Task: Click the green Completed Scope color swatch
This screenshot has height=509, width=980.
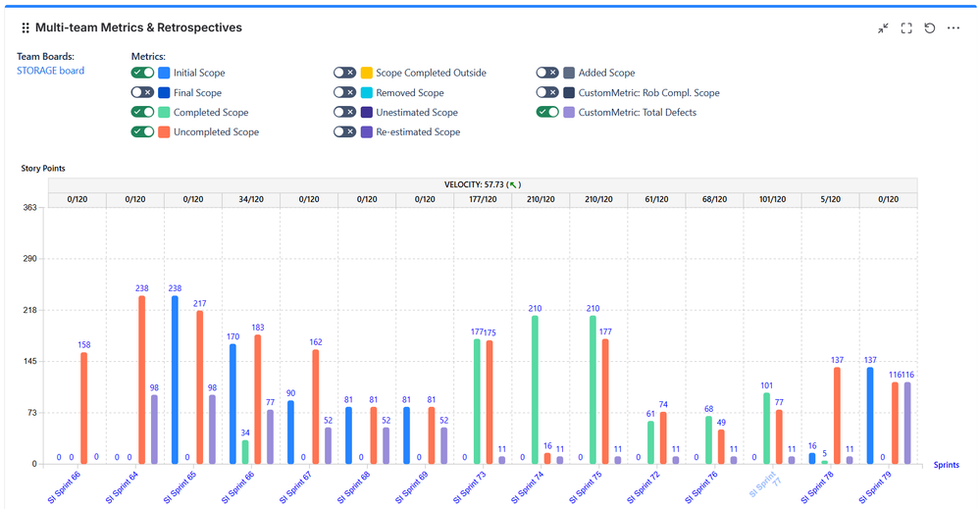Action: (x=164, y=113)
